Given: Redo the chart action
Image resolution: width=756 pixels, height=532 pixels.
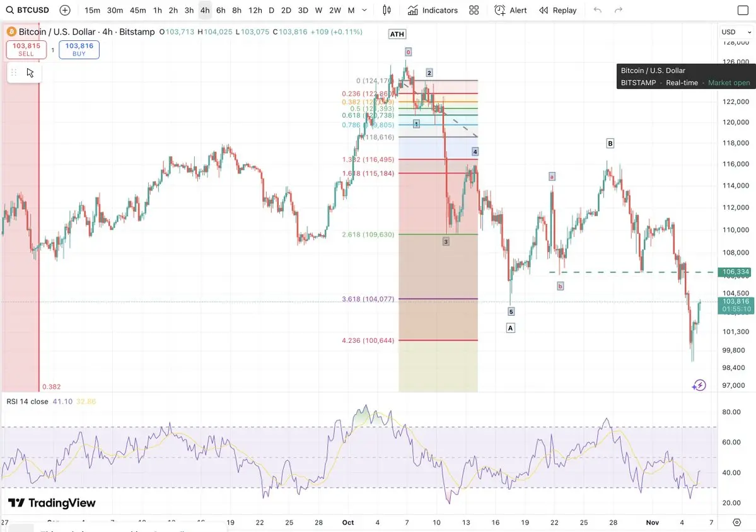Looking at the screenshot, I should coord(618,10).
